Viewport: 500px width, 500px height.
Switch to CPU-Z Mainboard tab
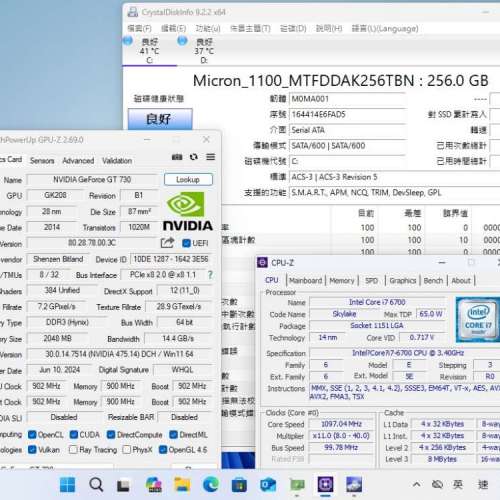[x=306, y=281]
